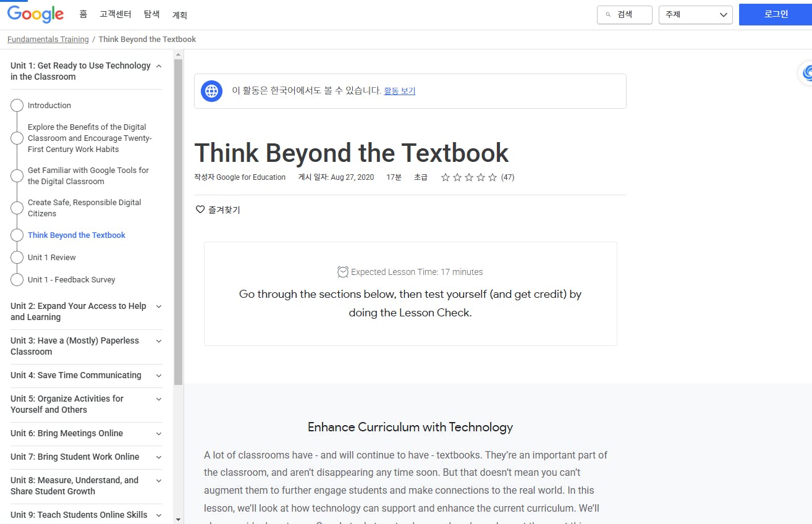Image resolution: width=812 pixels, height=524 pixels.
Task: Click the heart favorite icon
Action: click(x=200, y=209)
